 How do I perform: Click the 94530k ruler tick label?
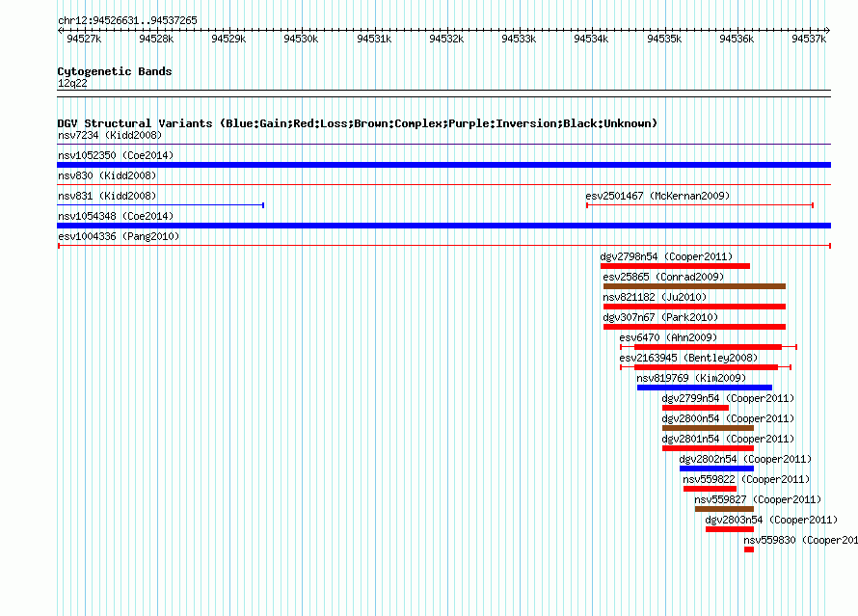[301, 39]
